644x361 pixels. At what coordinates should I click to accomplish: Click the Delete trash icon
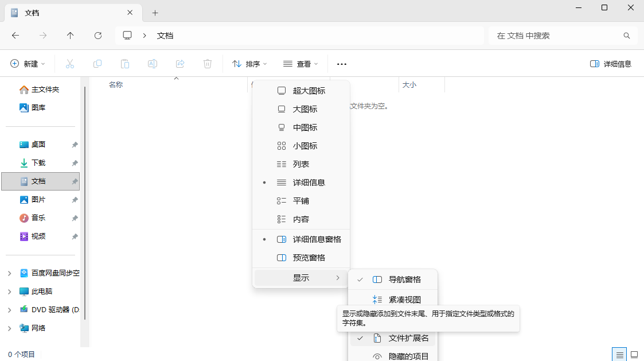[x=208, y=64]
